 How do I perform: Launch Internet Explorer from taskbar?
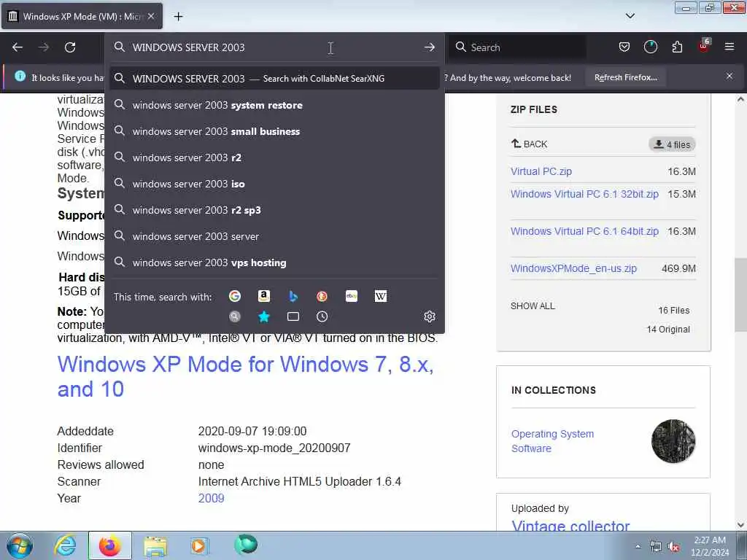click(x=65, y=546)
